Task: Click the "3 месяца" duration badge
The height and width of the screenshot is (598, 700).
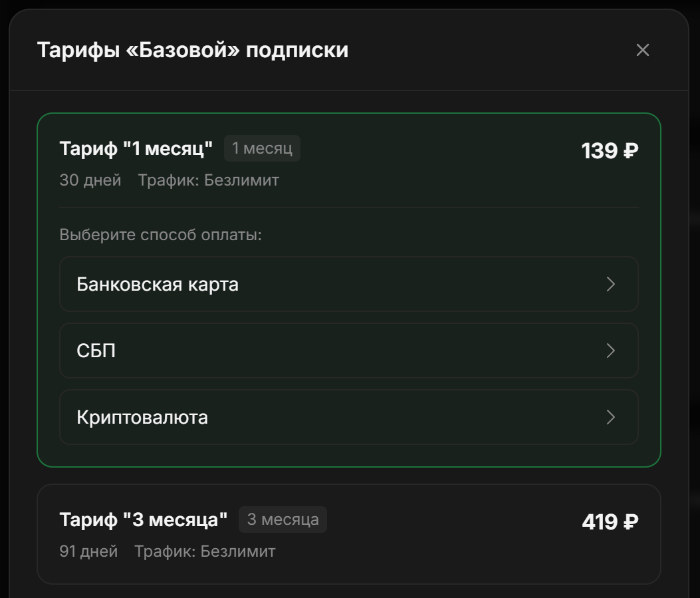Action: click(x=283, y=520)
